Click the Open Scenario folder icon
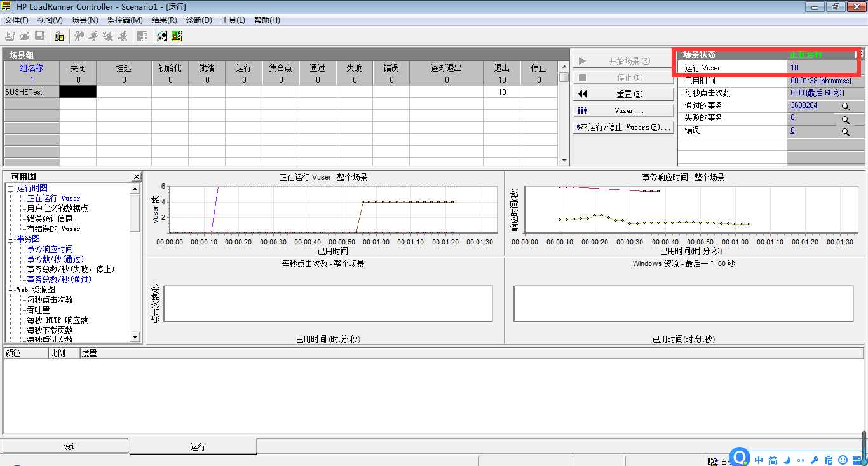The image size is (868, 466). click(x=25, y=36)
